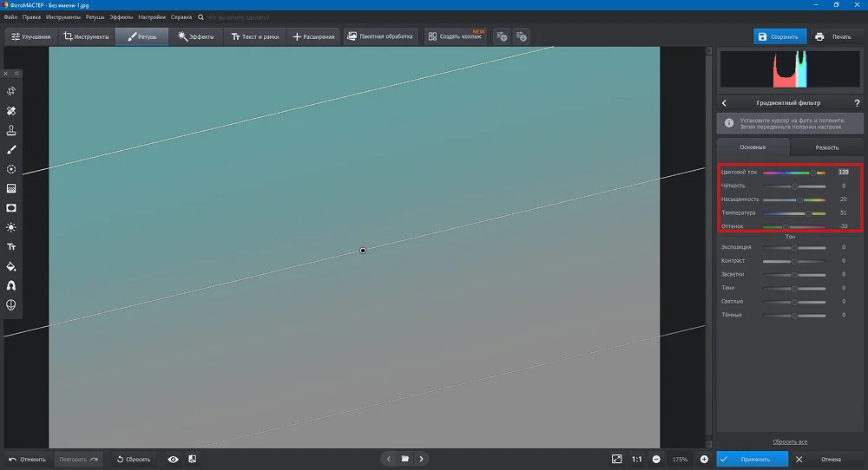Click fit-to-screen icon
This screenshot has width=868, height=470.
(x=616, y=459)
